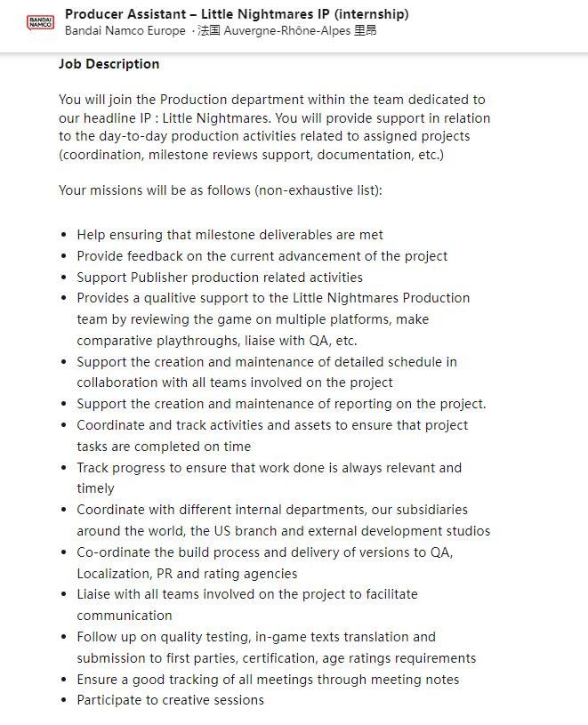Click the bullet about reporting on the project
Image resolution: width=588 pixels, height=725 pixels.
click(281, 404)
